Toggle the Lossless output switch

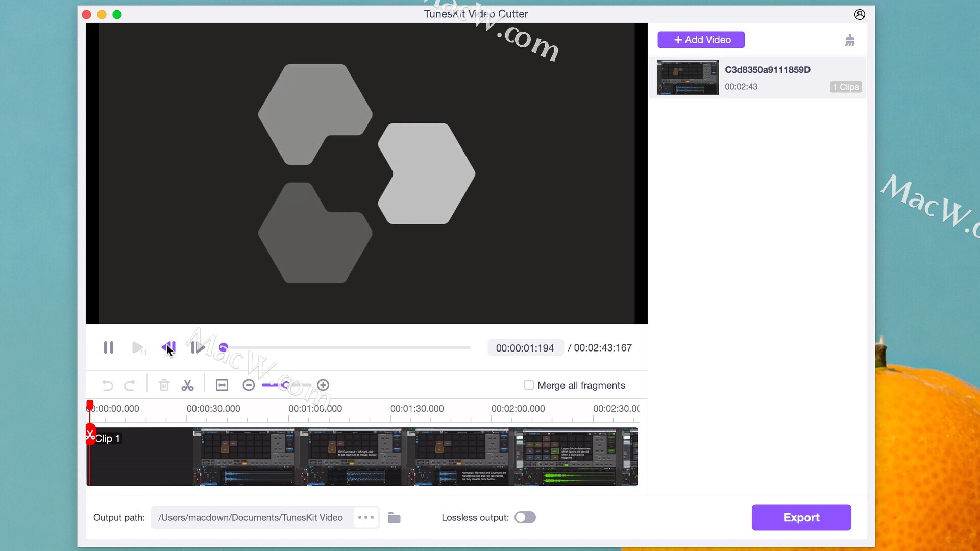tap(525, 518)
